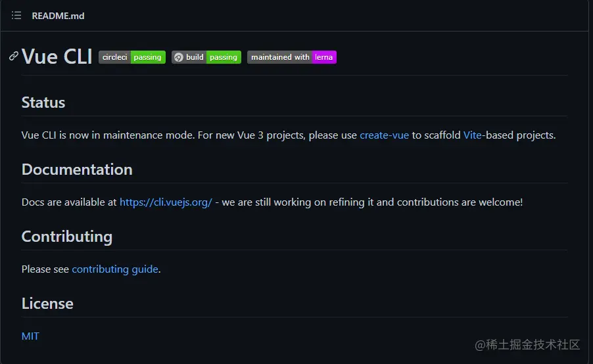Click the watermark text at the bottom right

527,345
